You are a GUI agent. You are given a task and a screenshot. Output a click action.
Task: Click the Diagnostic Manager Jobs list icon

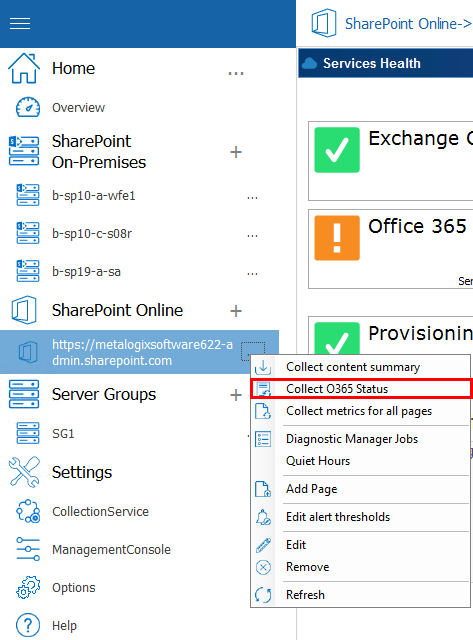tap(263, 439)
